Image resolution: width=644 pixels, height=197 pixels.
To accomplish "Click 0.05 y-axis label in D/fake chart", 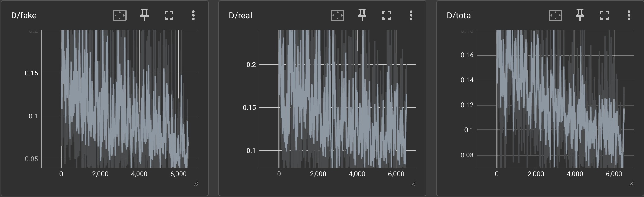I will click(x=32, y=159).
